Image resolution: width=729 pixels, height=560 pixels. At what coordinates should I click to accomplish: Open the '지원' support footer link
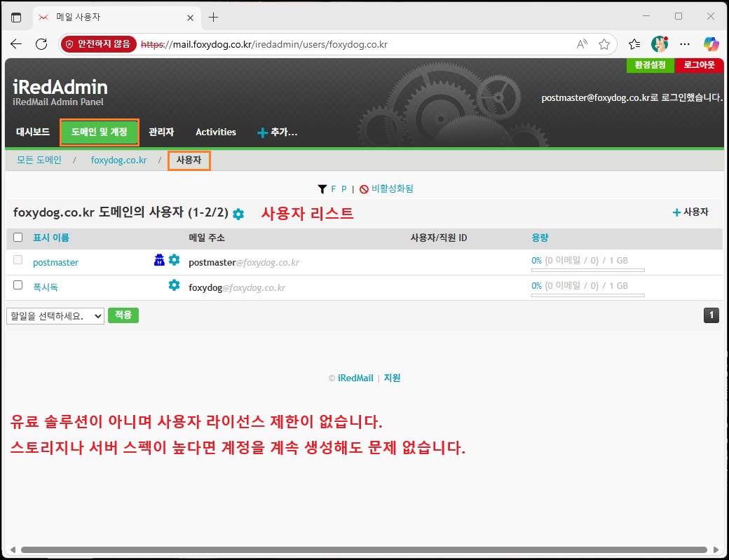pos(392,378)
